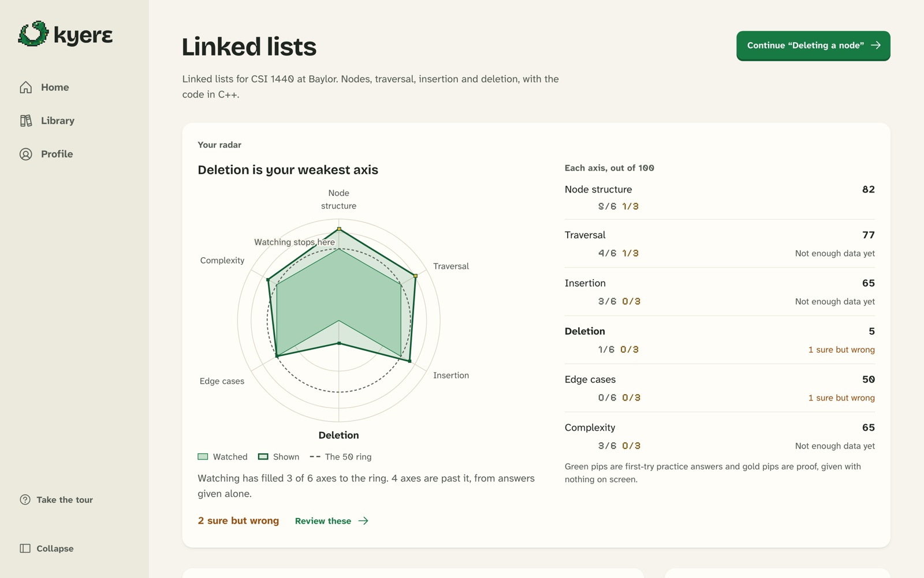924x578 pixels.
Task: Click the Shown legend swatch
Action: [x=263, y=457]
